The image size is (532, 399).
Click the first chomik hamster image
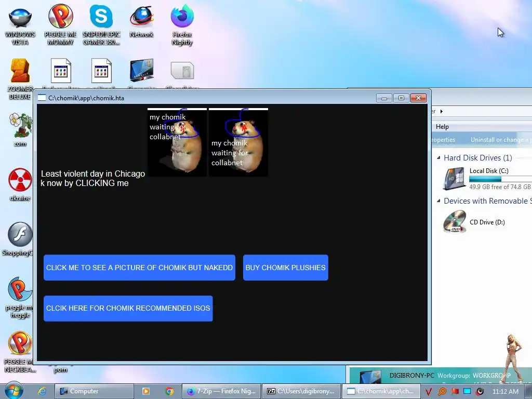pyautogui.click(x=177, y=142)
